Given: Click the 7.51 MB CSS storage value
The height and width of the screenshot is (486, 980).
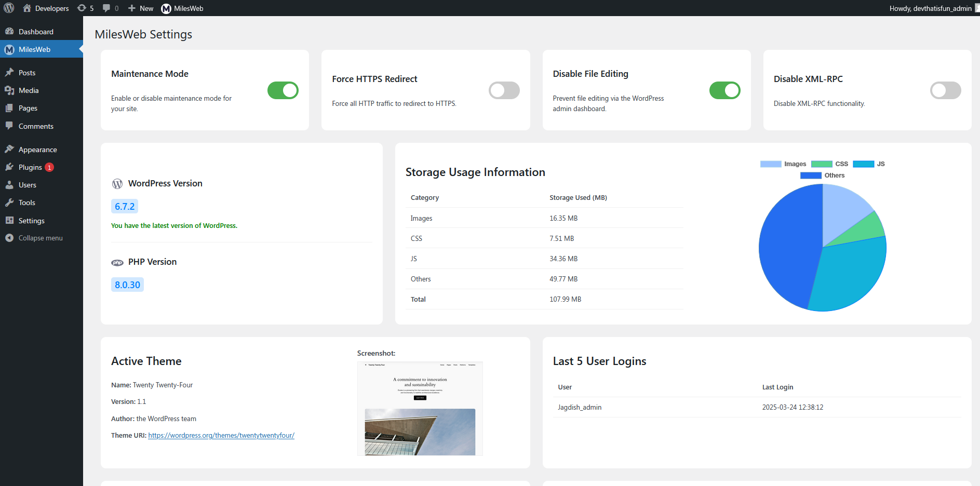Looking at the screenshot, I should [562, 239].
